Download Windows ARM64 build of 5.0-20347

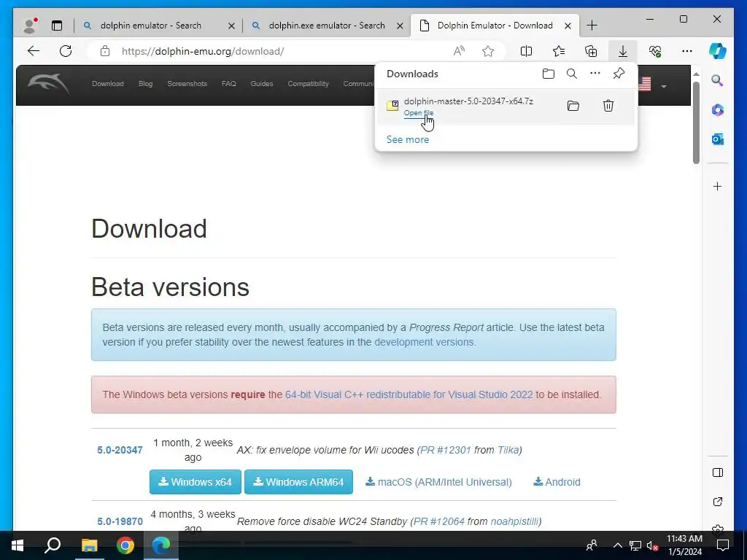tap(298, 482)
